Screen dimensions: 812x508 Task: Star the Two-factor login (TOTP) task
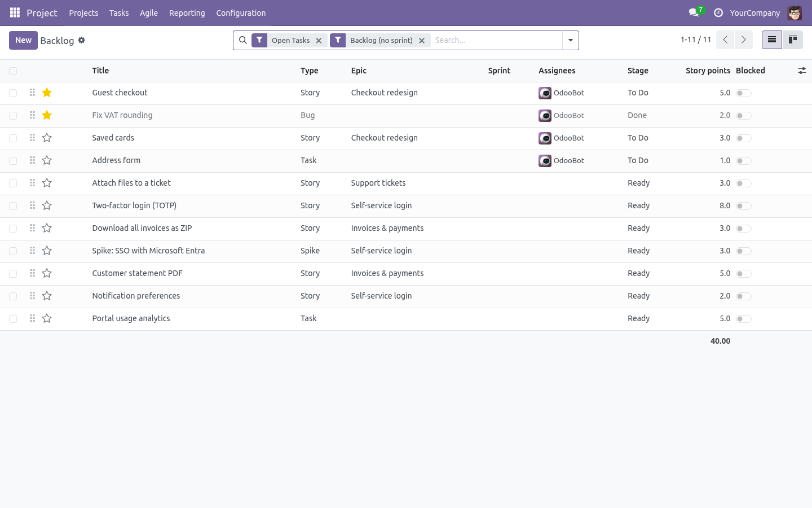(47, 205)
